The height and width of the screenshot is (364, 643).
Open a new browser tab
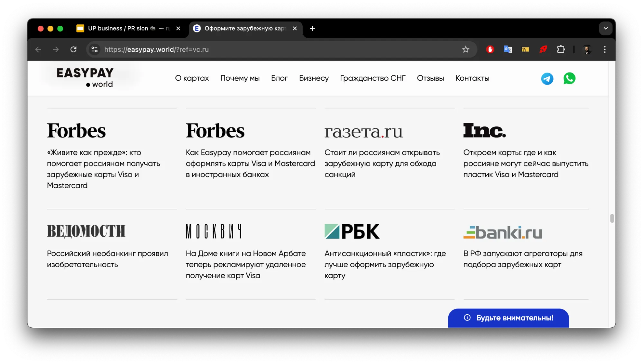click(312, 28)
